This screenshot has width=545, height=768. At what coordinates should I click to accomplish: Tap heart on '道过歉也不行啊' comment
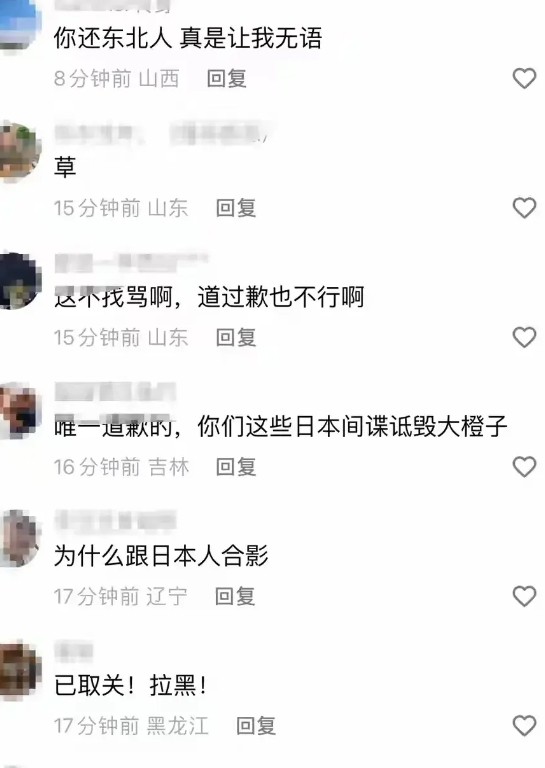tap(524, 337)
